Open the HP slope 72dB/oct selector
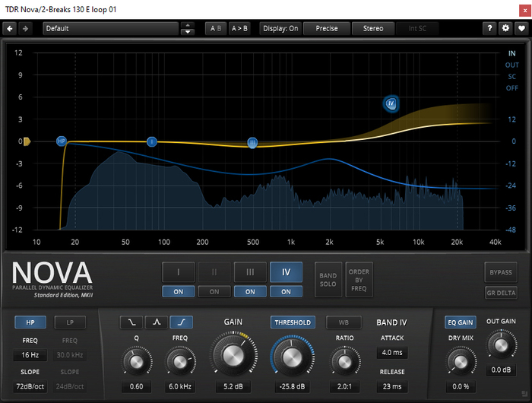The height and width of the screenshot is (403, 532). [x=30, y=387]
